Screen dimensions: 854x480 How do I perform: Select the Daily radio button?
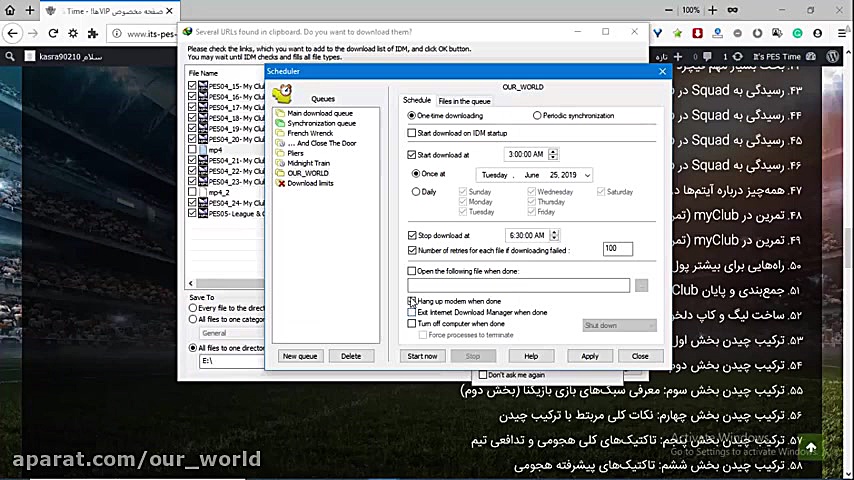point(416,192)
